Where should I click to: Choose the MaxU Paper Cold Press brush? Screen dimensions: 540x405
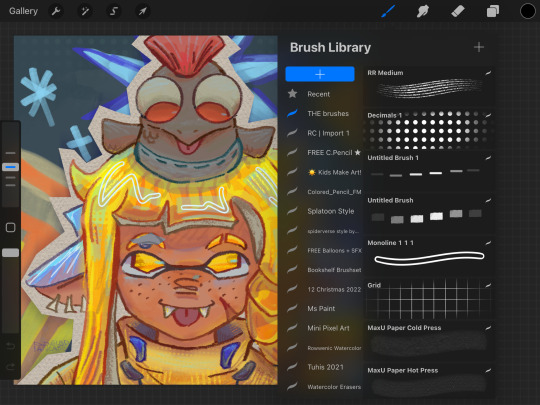point(429,341)
